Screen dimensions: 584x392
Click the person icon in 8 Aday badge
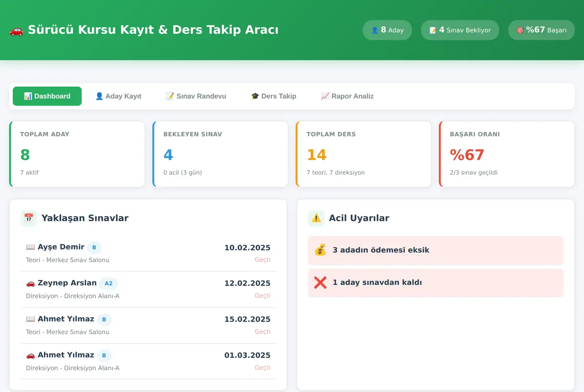(x=375, y=30)
